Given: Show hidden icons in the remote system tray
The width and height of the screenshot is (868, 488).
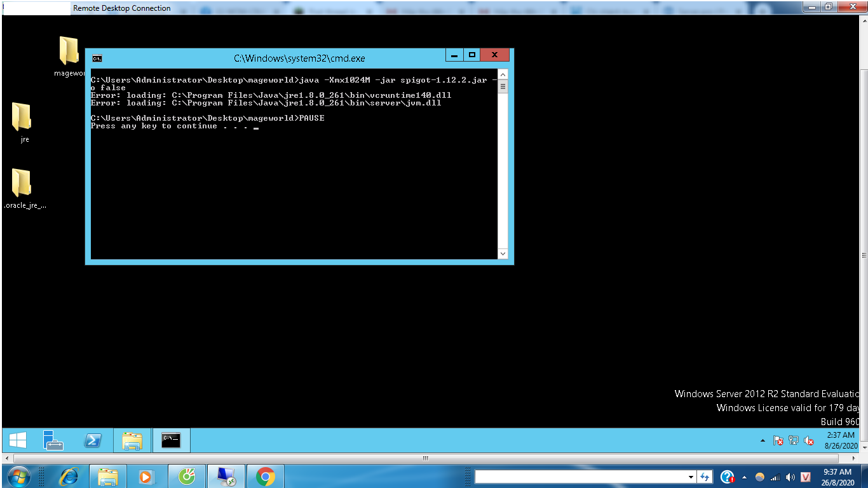Looking at the screenshot, I should click(x=763, y=440).
